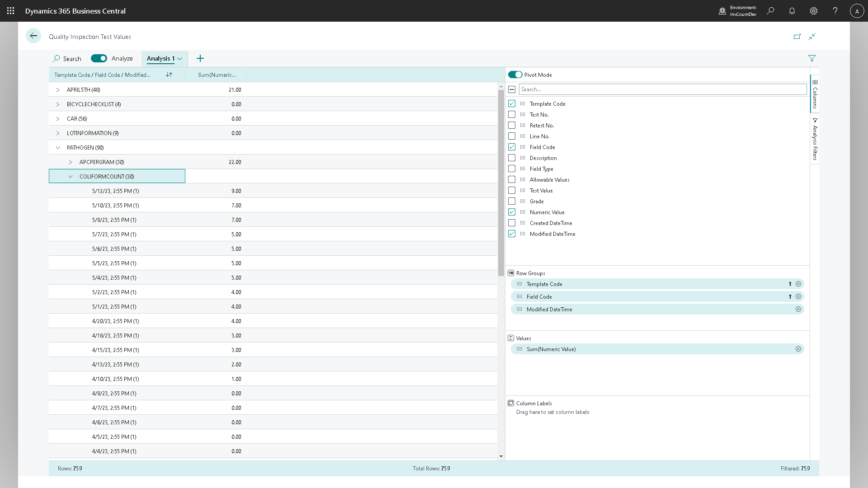
Task: Toggle the Analyze mode switch
Action: [99, 58]
